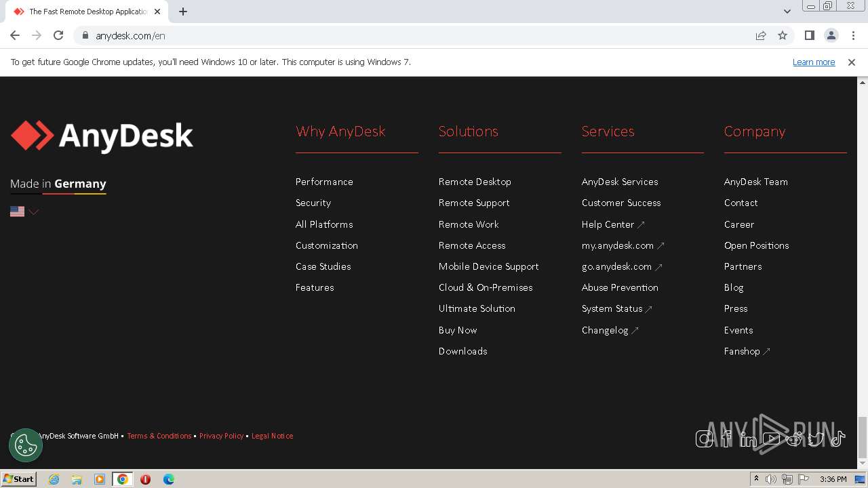
Task: Open Buy Now link
Action: (458, 330)
